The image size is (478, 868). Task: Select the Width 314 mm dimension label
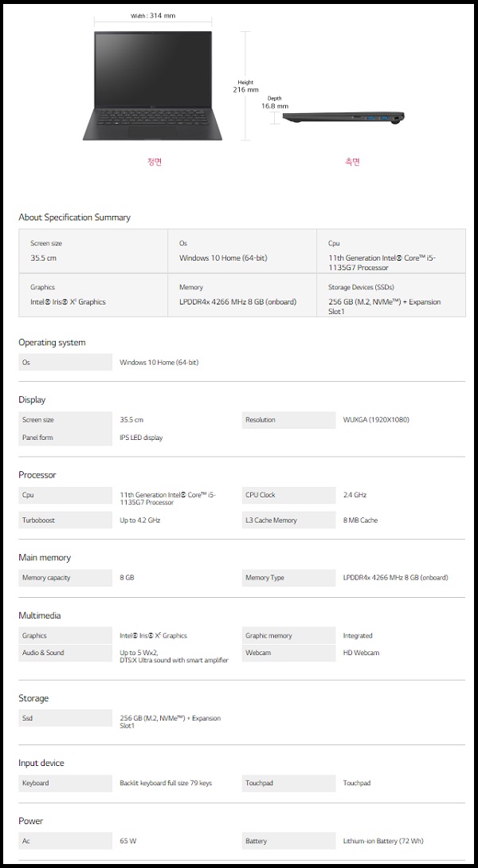point(153,16)
